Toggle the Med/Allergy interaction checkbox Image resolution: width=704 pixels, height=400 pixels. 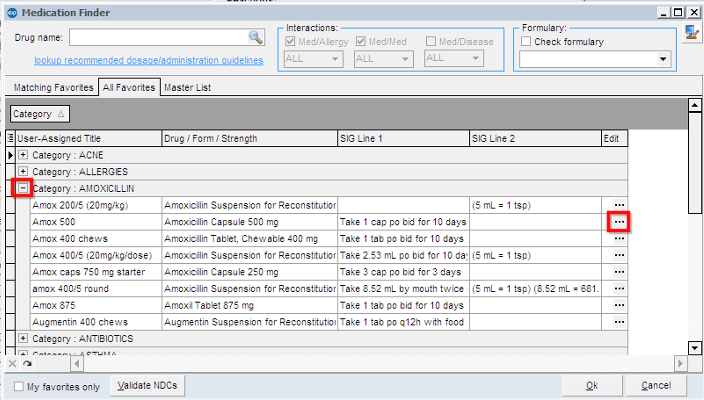(x=290, y=41)
